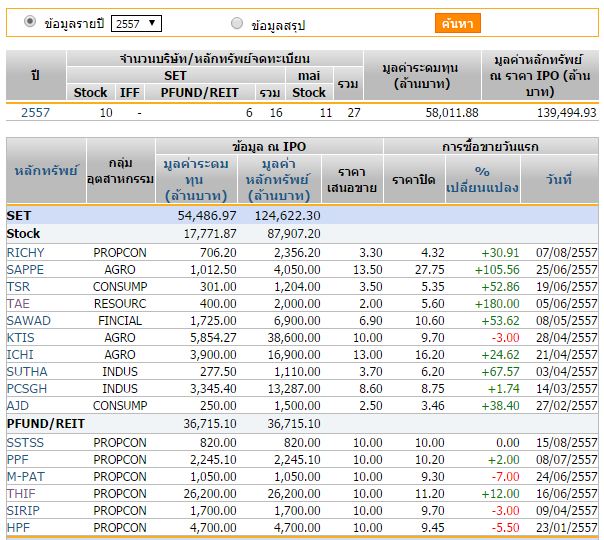
Task: Sort by หลักทรัพย์ column header
Action: click(x=46, y=171)
